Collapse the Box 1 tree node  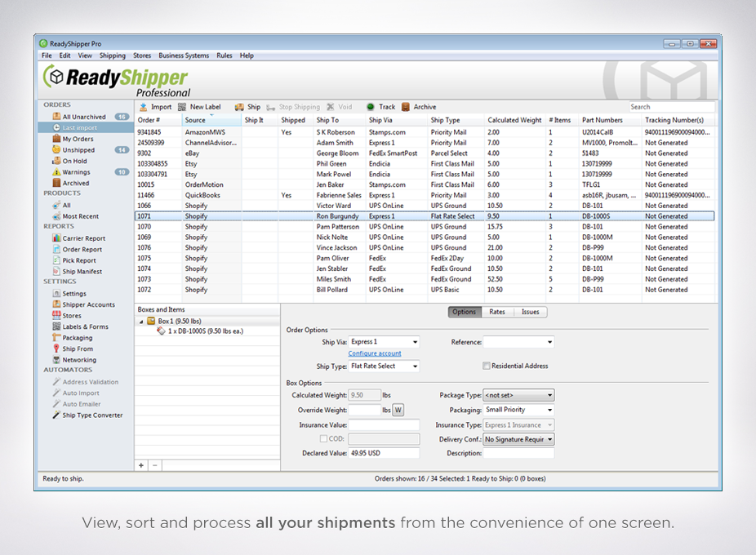coord(141,322)
